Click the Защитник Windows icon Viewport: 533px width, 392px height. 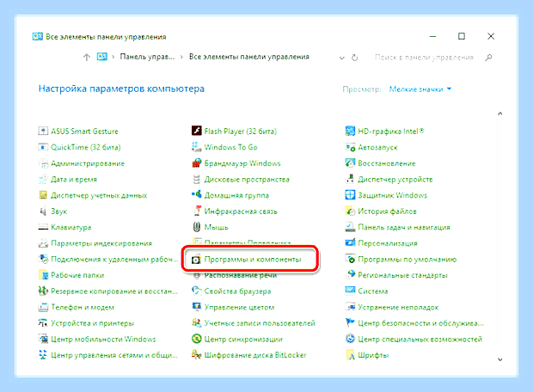tap(350, 195)
